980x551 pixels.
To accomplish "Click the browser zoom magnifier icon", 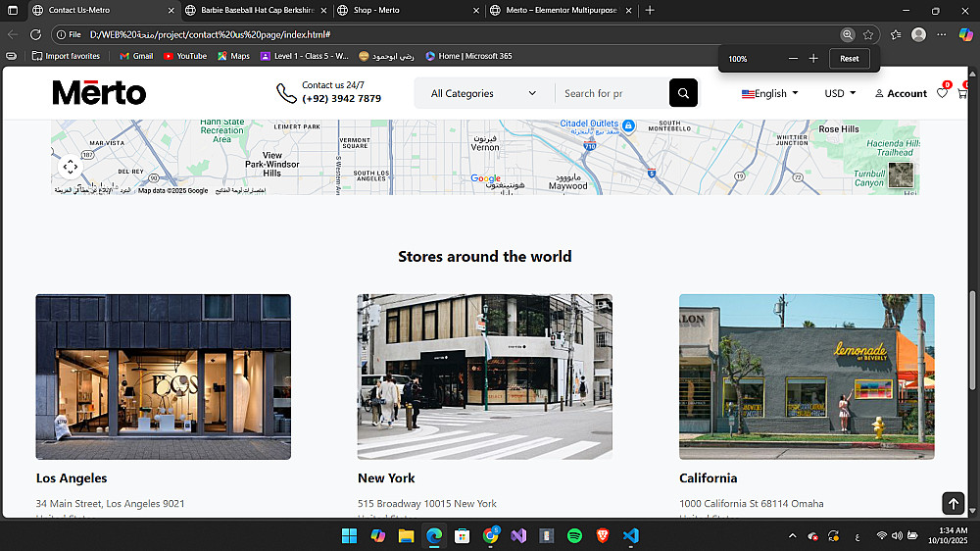I will tap(847, 34).
